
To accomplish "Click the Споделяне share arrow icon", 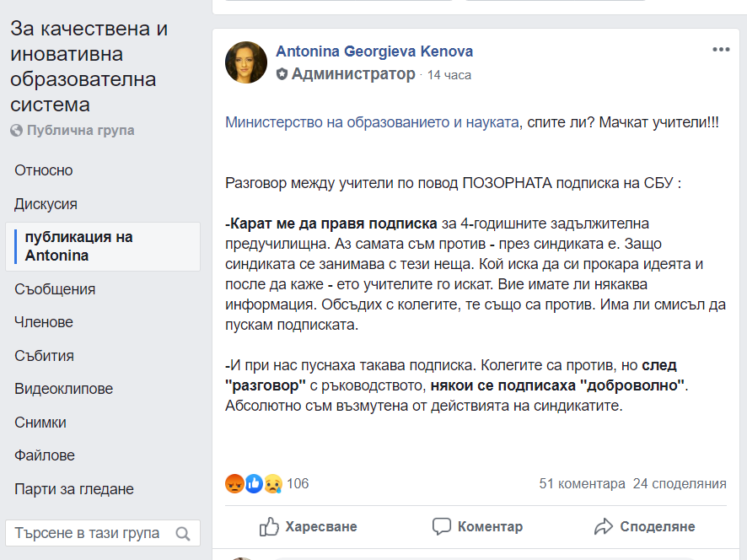I will [x=604, y=526].
